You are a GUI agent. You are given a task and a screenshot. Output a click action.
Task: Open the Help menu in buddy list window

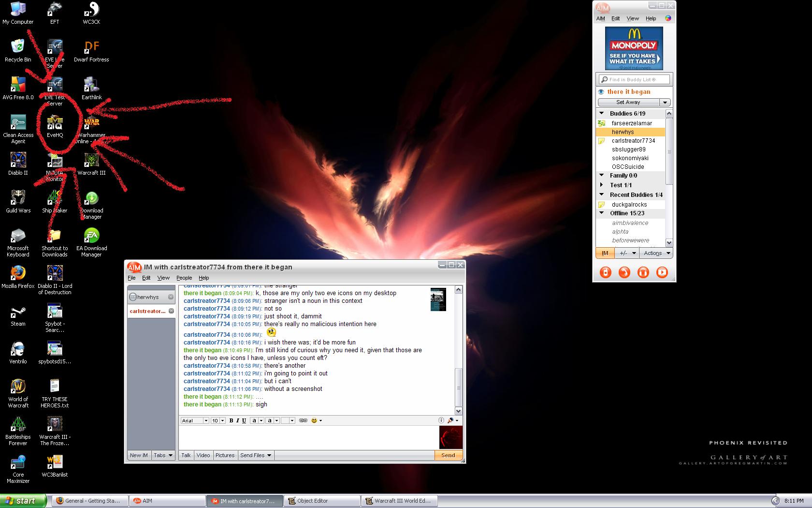point(651,18)
